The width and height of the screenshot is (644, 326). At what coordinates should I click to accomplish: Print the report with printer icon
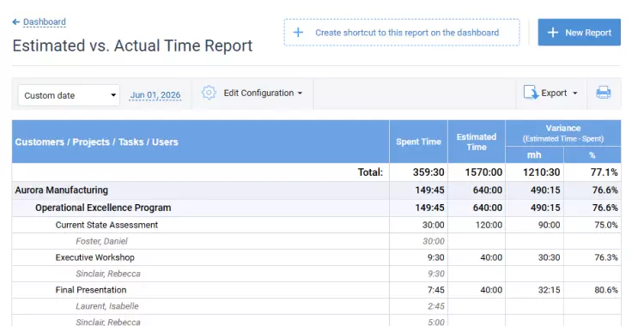click(604, 93)
